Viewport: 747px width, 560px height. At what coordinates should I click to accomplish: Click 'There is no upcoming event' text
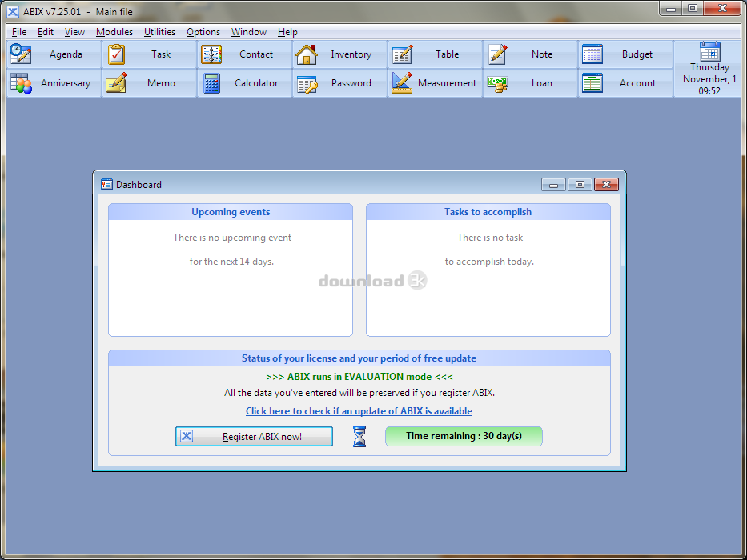click(x=232, y=237)
